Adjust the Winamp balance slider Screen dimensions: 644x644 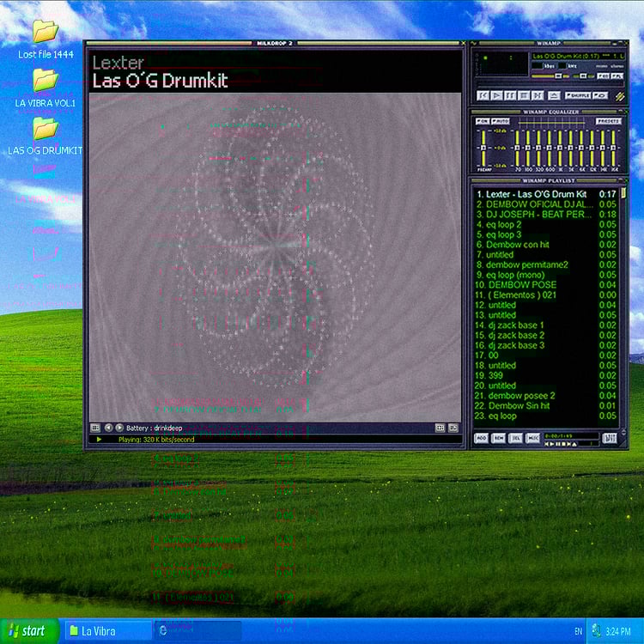click(x=583, y=76)
